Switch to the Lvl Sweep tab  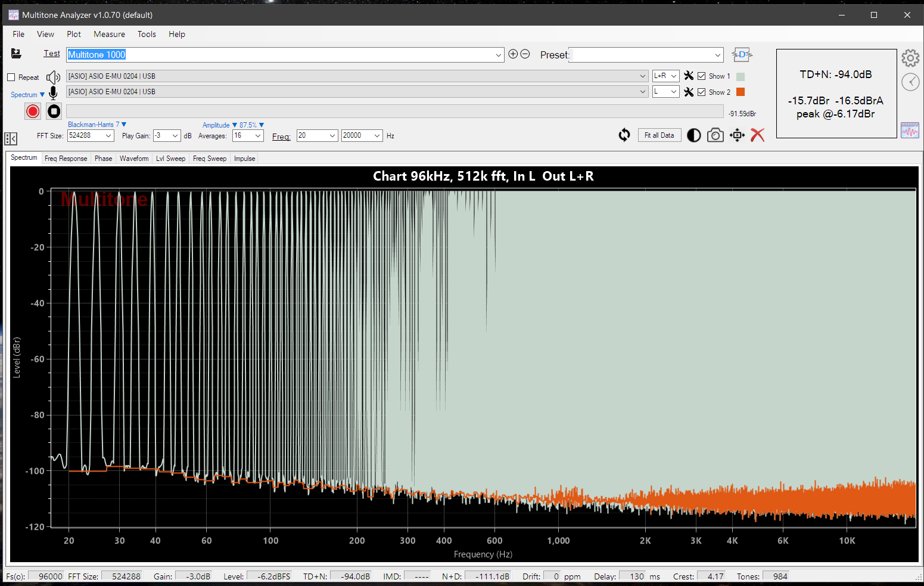[x=170, y=159]
